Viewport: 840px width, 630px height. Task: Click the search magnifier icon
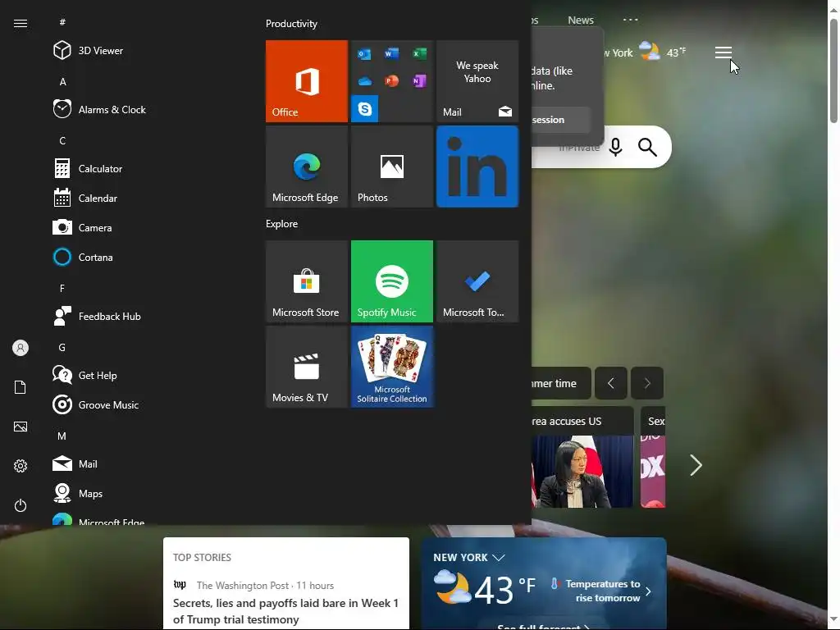click(x=647, y=147)
